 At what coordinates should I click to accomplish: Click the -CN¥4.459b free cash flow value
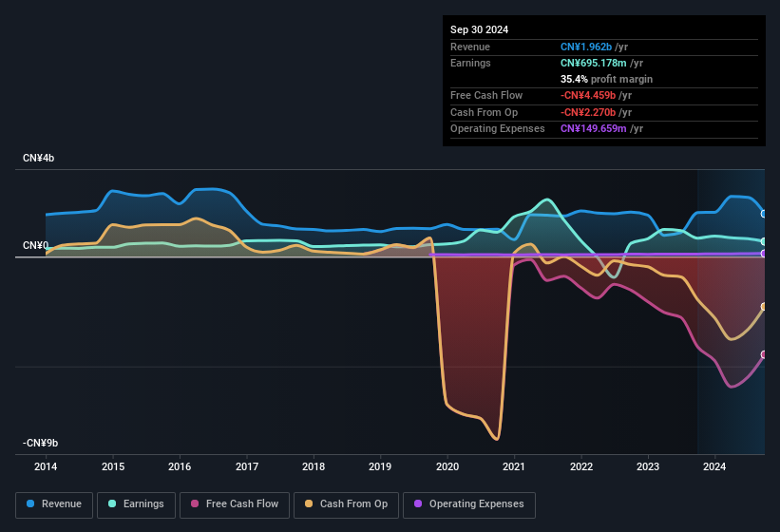588,95
